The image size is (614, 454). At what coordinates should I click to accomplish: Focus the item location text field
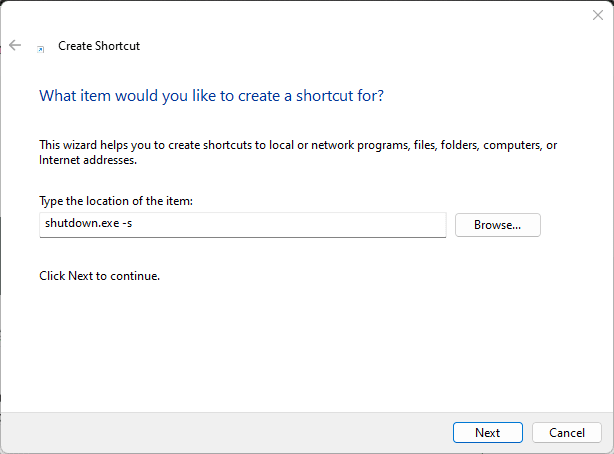243,225
